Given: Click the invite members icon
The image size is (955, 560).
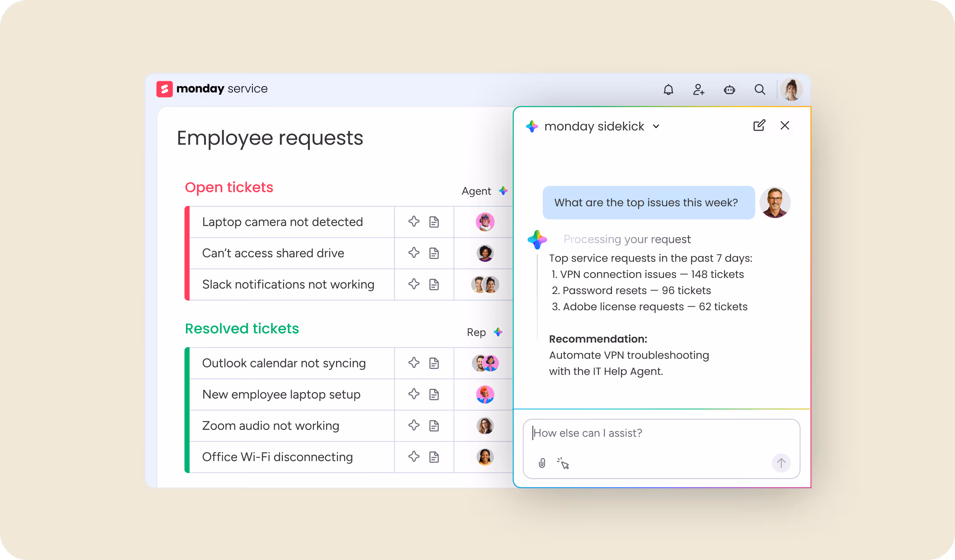Looking at the screenshot, I should click(x=699, y=90).
